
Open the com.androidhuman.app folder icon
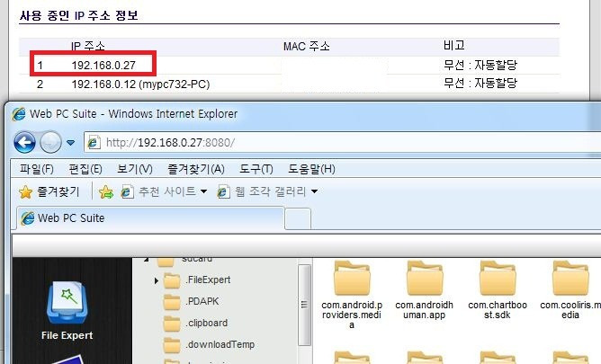425,279
